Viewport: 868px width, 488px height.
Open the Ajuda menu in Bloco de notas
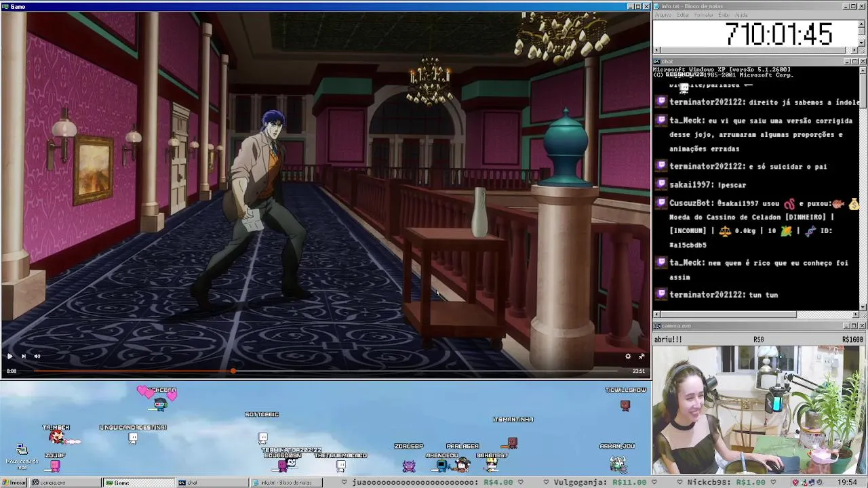click(x=741, y=15)
